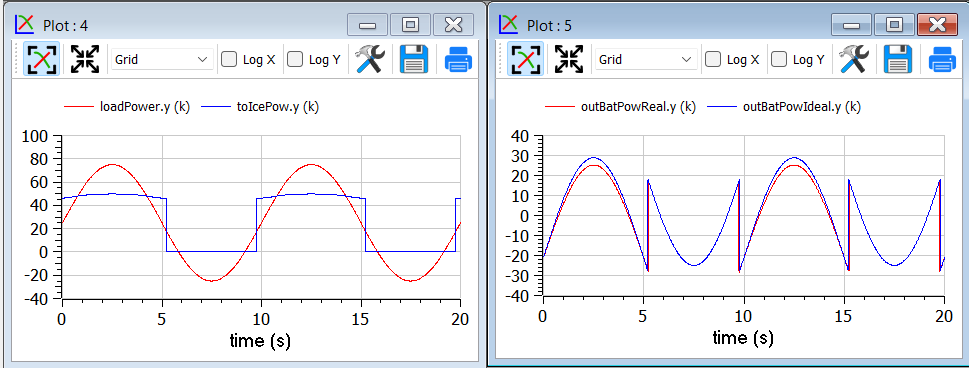Click the loadPower.y legend entry

point(127,106)
